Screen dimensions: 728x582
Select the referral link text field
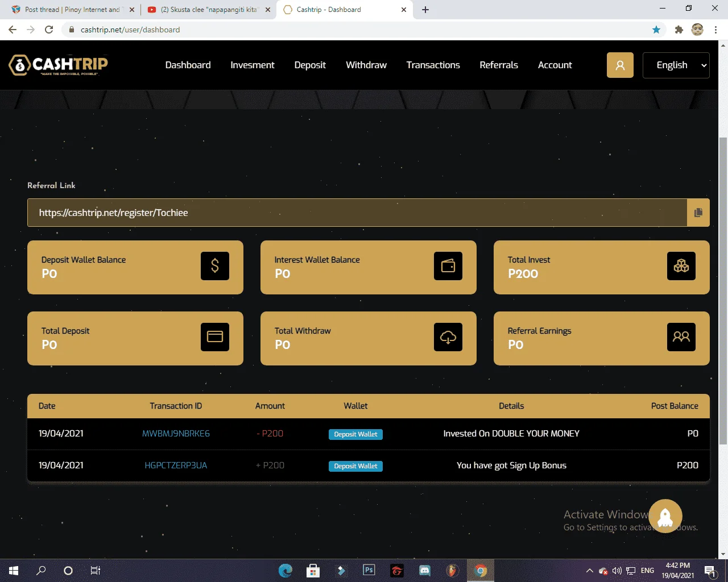[357, 213]
